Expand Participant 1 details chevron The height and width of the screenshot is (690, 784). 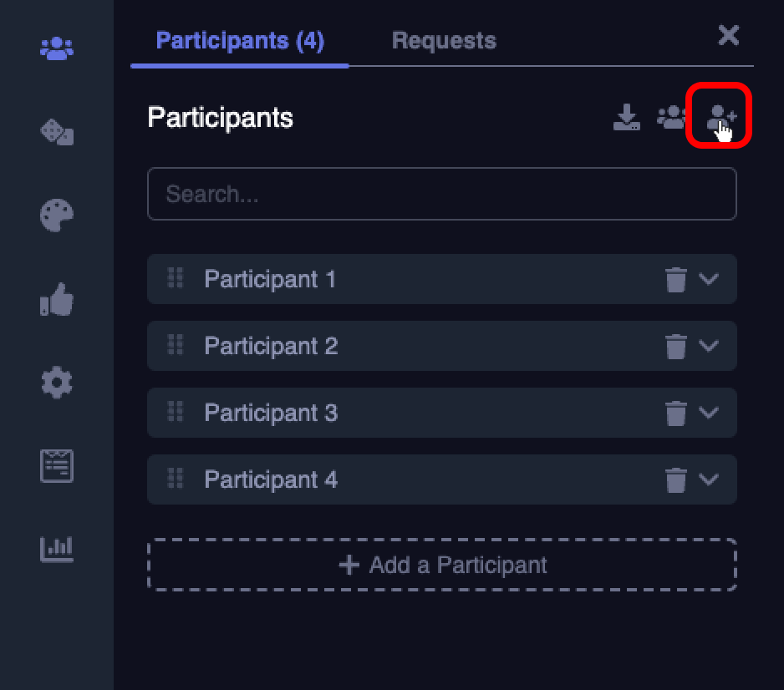coord(709,279)
